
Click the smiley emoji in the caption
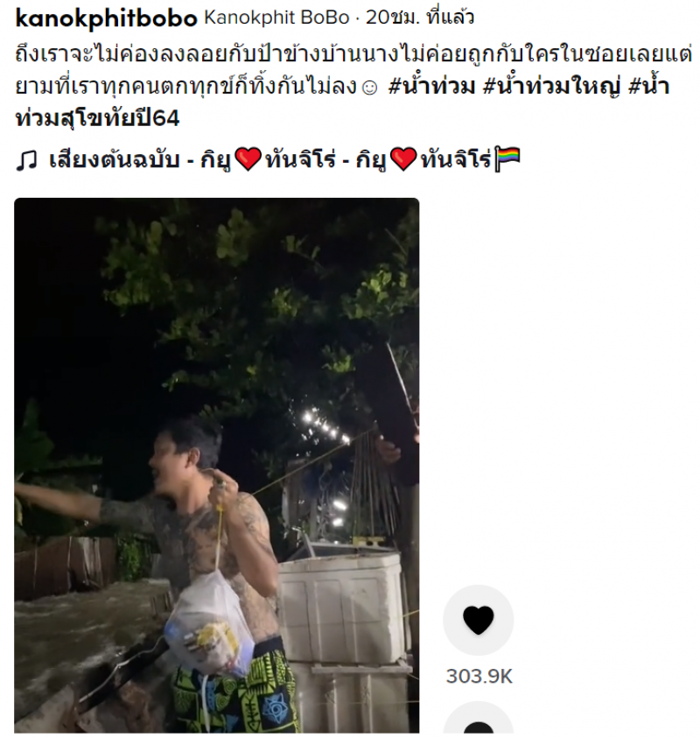point(370,88)
